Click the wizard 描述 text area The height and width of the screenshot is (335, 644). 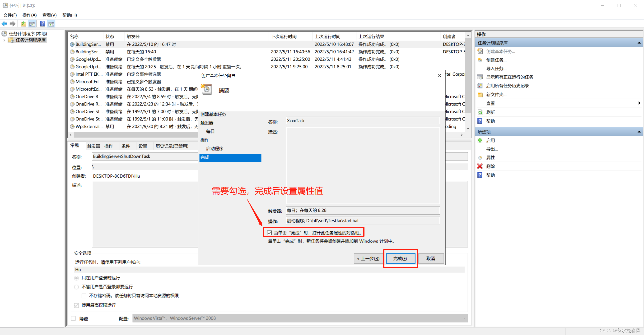363,165
